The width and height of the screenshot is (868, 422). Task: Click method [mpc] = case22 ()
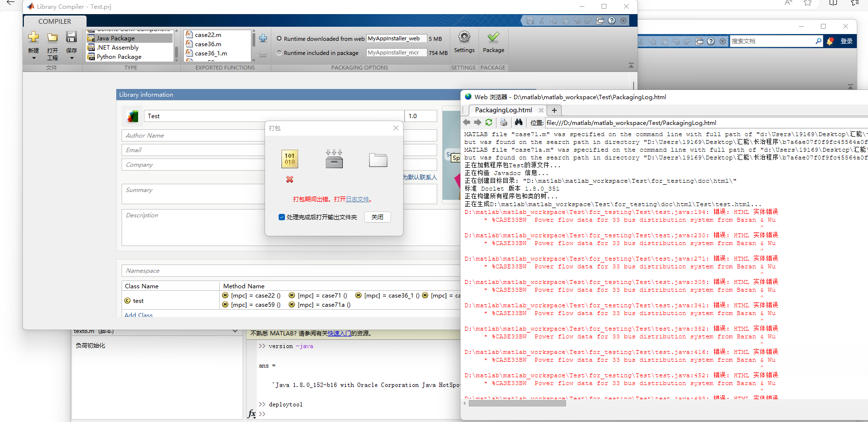[251, 296]
